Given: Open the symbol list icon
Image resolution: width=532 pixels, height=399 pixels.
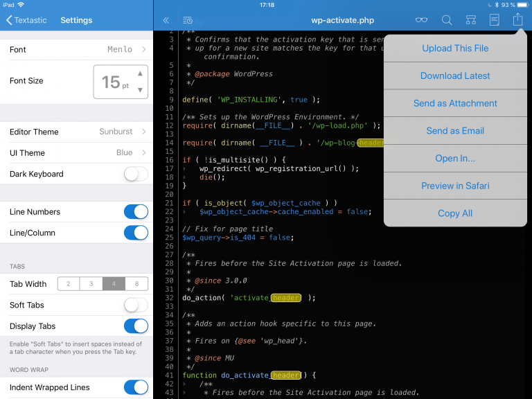Looking at the screenshot, I should (x=188, y=20).
